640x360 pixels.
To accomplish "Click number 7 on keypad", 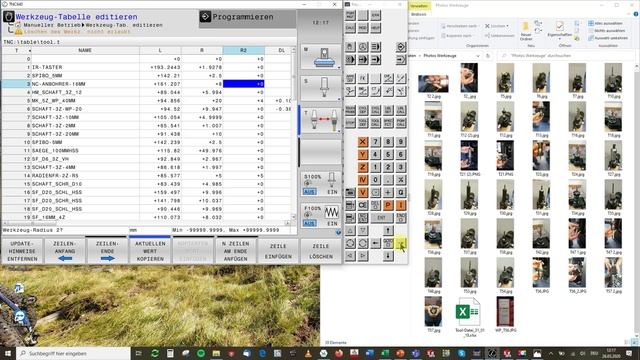I will [375, 142].
